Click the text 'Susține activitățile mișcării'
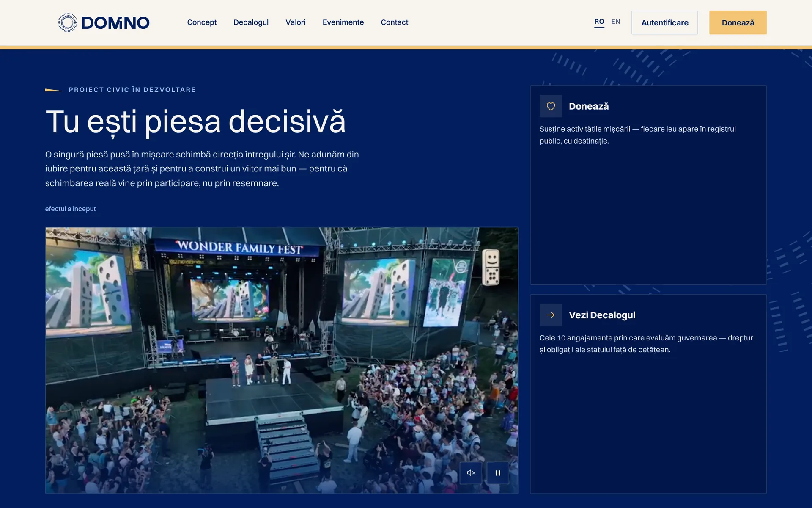 point(585,129)
